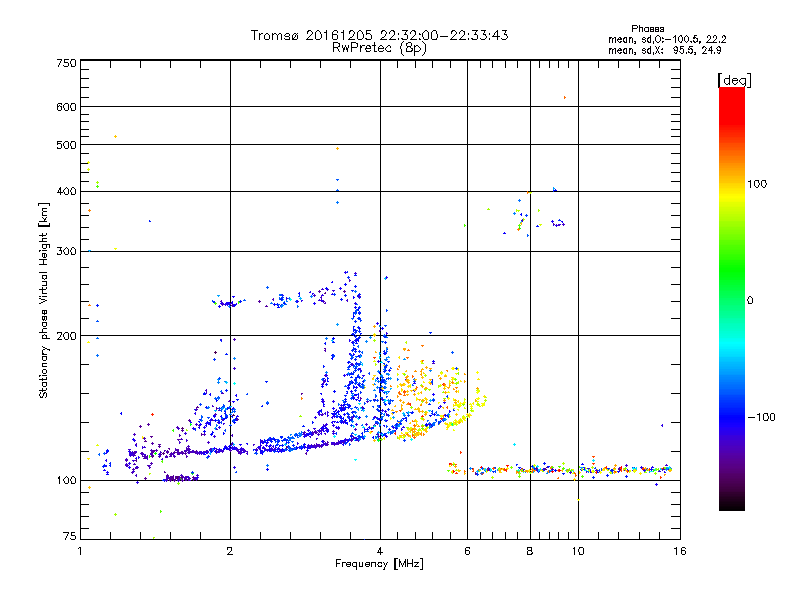Click the y-axis tick label '100'

(x=66, y=480)
